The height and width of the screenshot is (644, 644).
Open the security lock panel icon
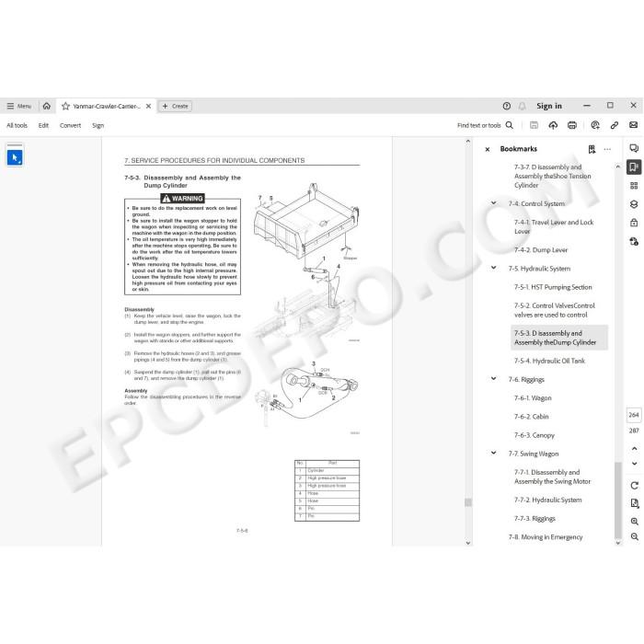634,223
